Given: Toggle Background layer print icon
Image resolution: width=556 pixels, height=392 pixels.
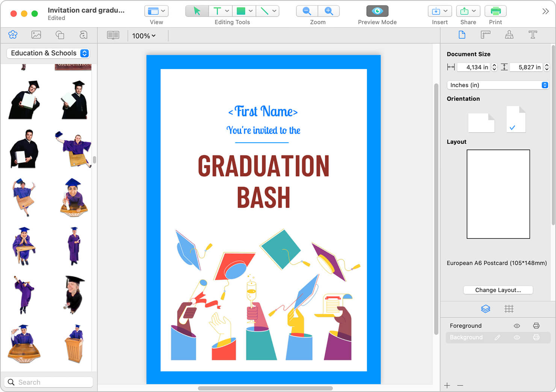Looking at the screenshot, I should (536, 338).
